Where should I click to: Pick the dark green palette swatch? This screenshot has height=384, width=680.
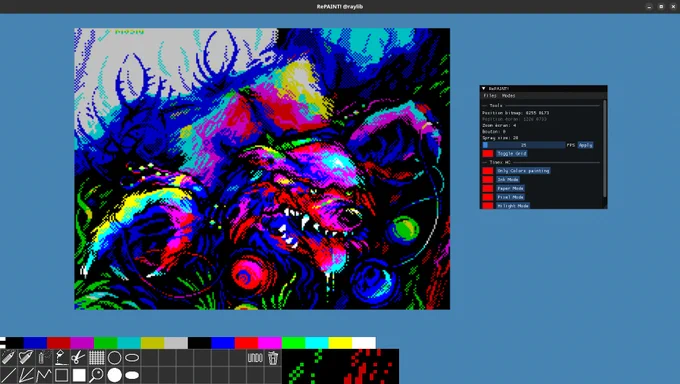pos(105,343)
